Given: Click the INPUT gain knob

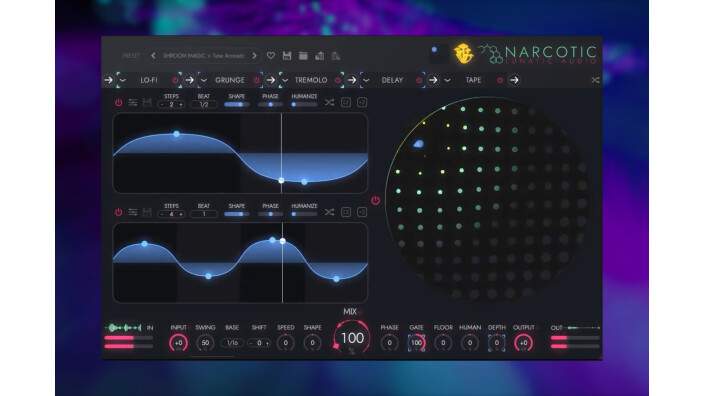Looking at the screenshot, I should pos(179,343).
